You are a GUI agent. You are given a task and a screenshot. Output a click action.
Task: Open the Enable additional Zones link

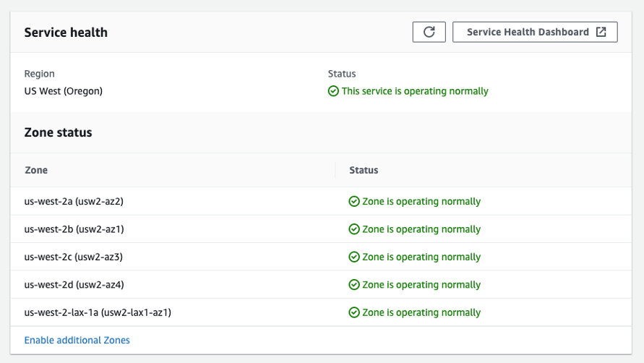pyautogui.click(x=77, y=340)
